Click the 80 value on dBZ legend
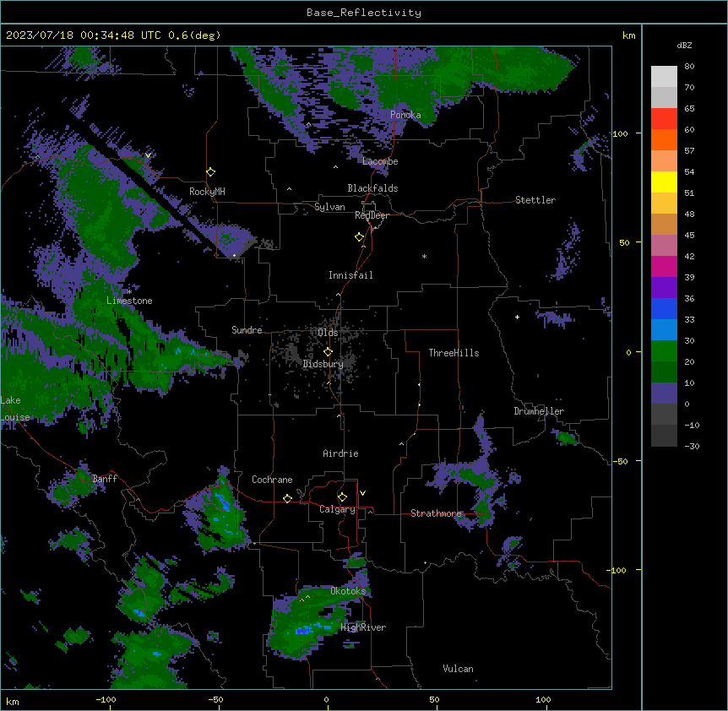Image resolution: width=728 pixels, height=711 pixels. click(689, 67)
